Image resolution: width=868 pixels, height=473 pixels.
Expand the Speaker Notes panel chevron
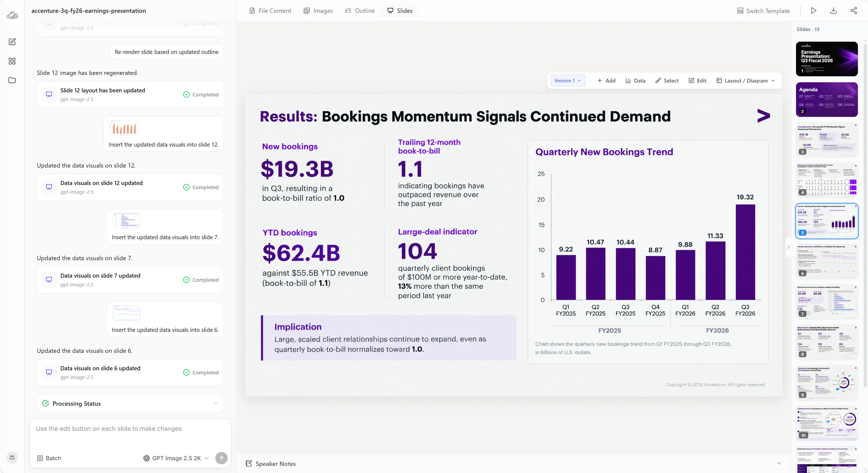point(779,463)
